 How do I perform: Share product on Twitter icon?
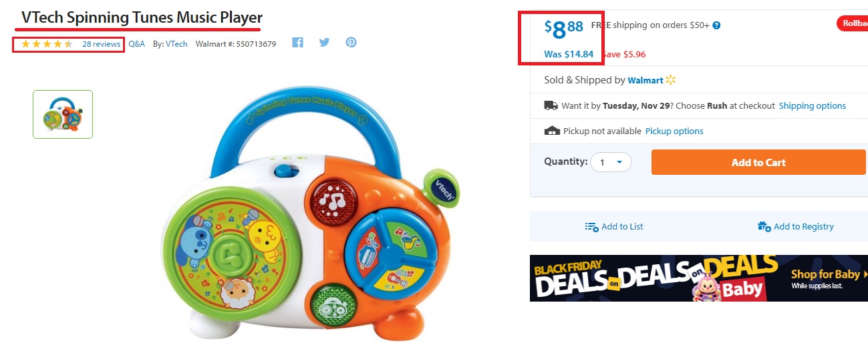coord(325,43)
